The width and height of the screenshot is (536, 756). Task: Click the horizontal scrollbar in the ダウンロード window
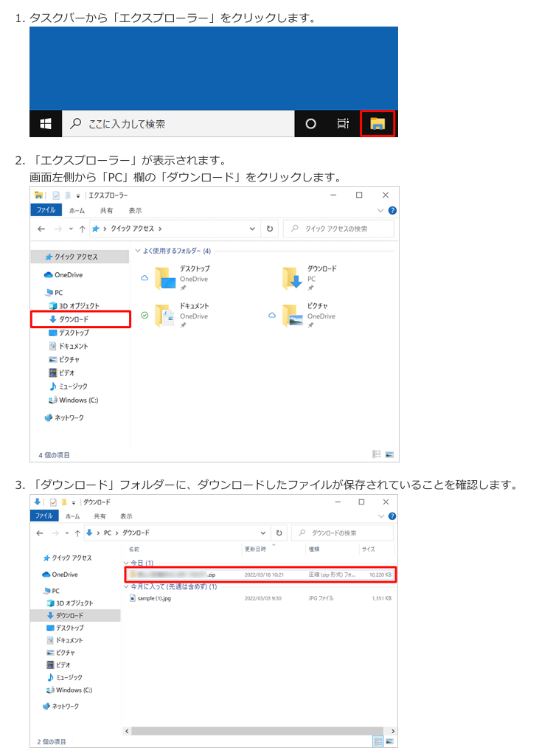click(257, 732)
